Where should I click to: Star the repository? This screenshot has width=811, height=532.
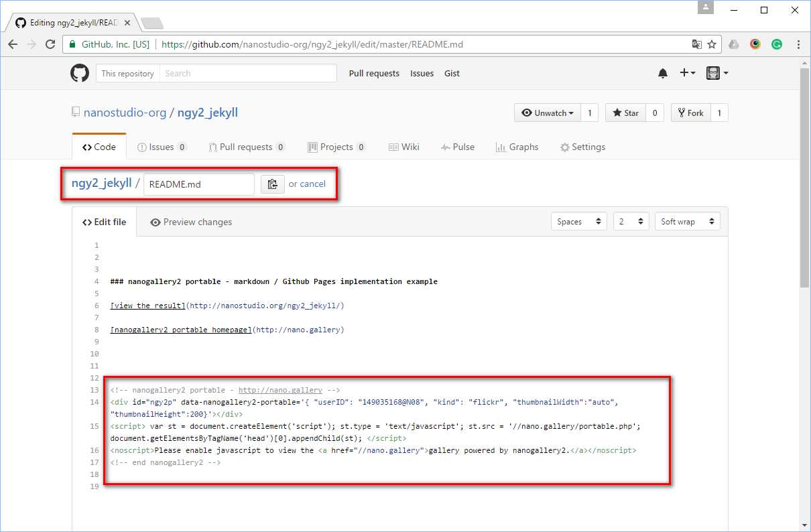625,113
